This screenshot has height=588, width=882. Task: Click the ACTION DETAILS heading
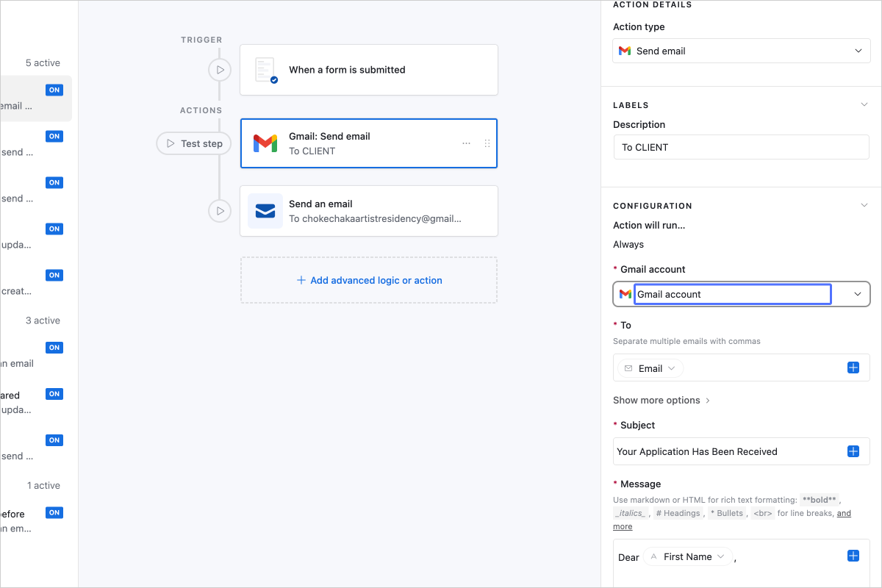tap(653, 5)
